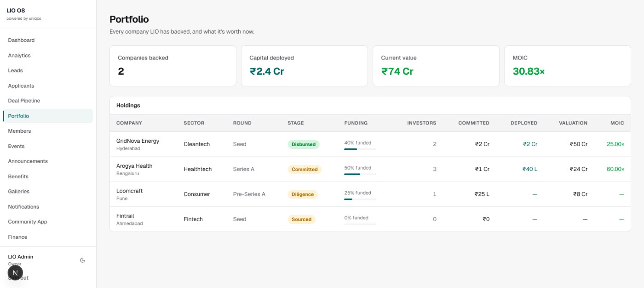Click the COMPANY column header
The image size is (644, 288).
tap(129, 123)
